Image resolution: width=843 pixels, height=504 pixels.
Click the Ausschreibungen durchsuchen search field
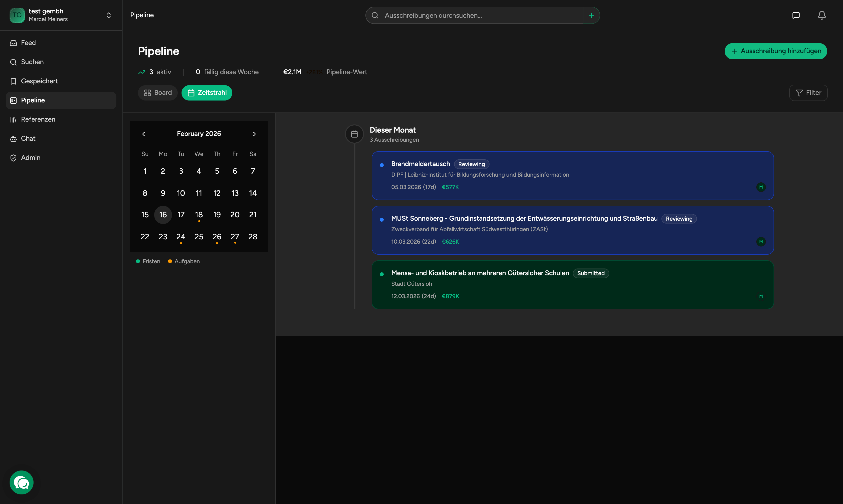pyautogui.click(x=476, y=15)
